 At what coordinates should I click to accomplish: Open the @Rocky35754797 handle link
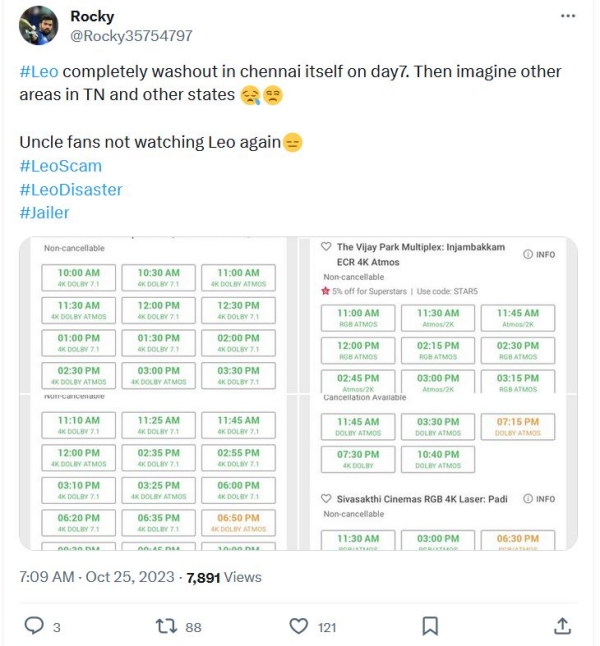131,35
